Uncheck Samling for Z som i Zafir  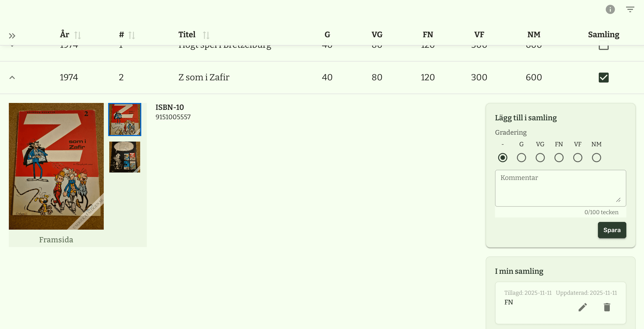(x=603, y=78)
